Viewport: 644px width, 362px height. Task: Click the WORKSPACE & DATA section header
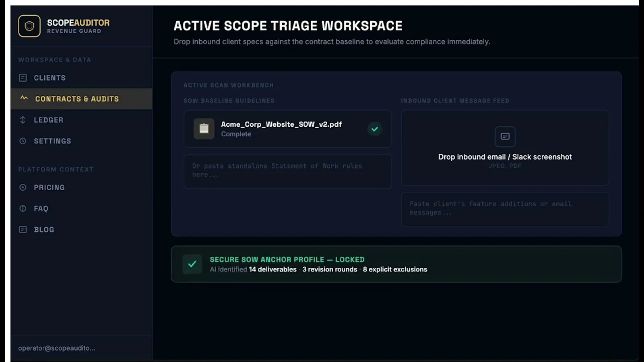click(x=54, y=60)
